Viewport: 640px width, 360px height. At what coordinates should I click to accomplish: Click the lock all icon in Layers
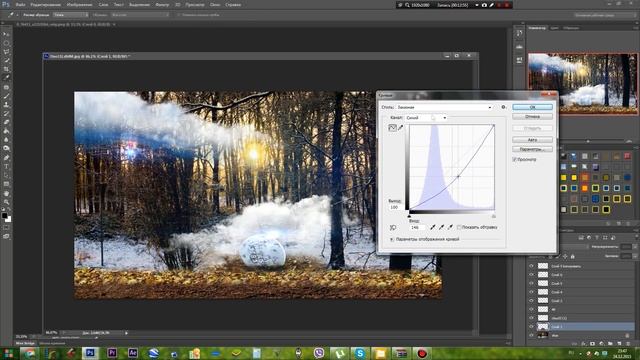click(x=572, y=256)
